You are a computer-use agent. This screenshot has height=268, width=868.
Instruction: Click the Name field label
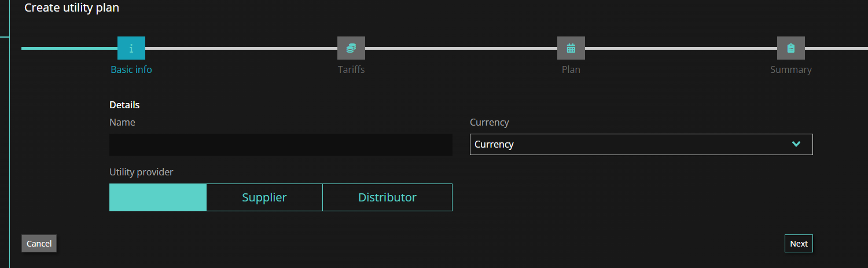[x=122, y=122]
